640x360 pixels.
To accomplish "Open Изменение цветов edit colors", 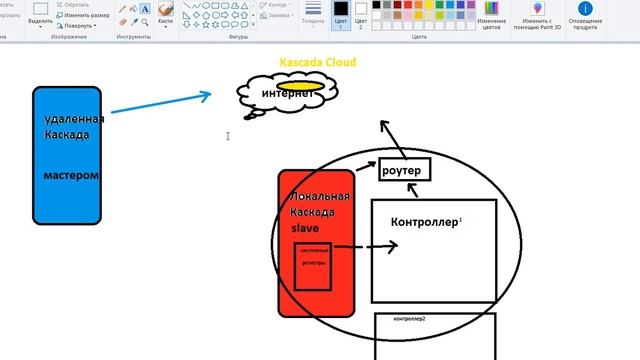I will pyautogui.click(x=491, y=16).
